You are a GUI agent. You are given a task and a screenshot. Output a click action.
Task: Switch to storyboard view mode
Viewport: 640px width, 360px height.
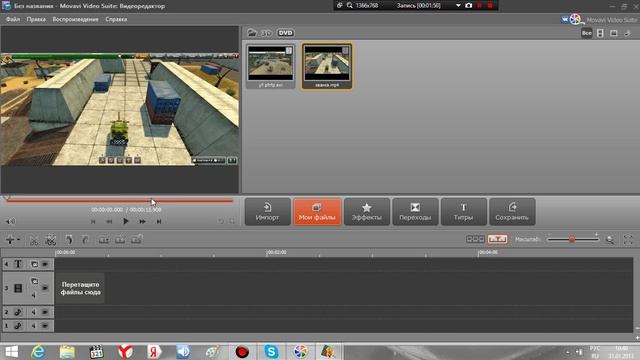point(475,239)
